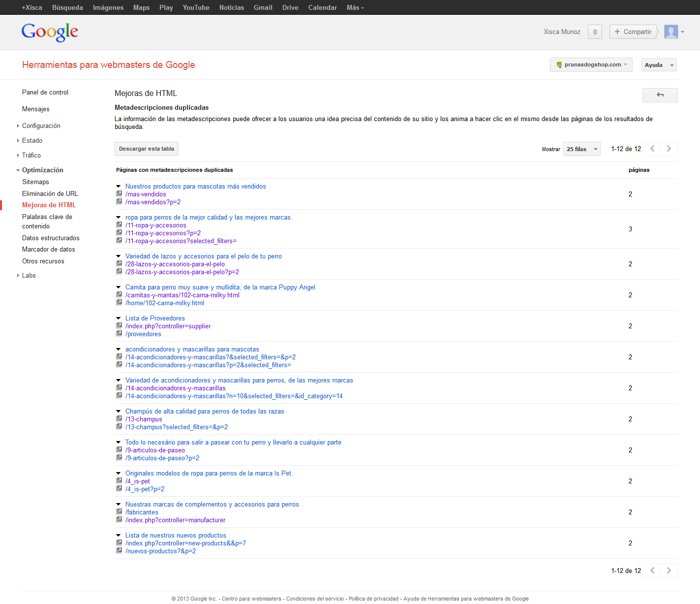The height and width of the screenshot is (604, 700).
Task: Collapse the 'Lista de Proveedores' row triangle
Action: click(119, 318)
